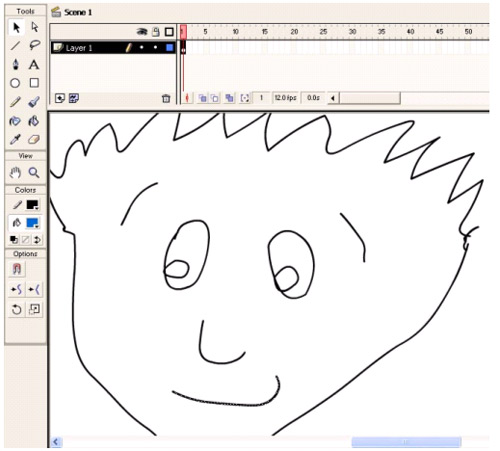Select the Pen tool
The image size is (500, 451).
click(15, 64)
